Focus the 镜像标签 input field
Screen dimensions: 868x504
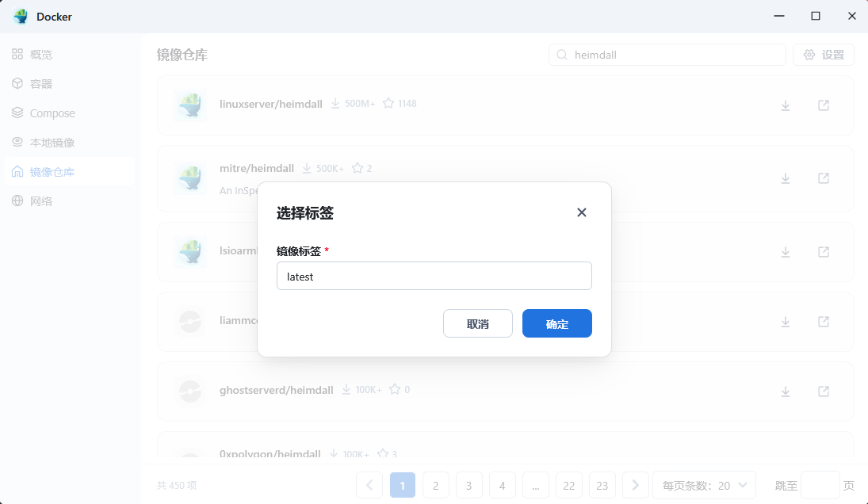434,276
